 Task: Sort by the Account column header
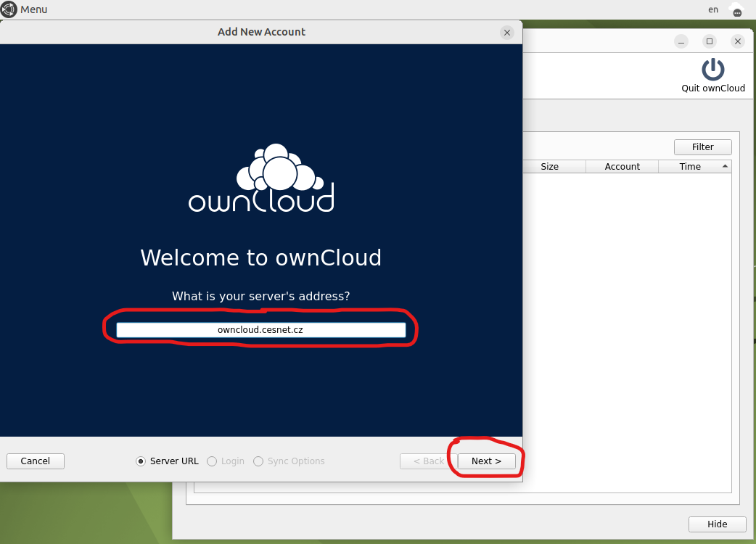coord(622,167)
